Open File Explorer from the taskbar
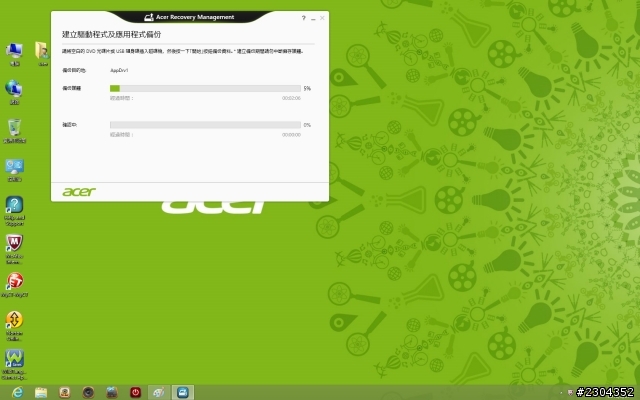Image resolution: width=640 pixels, height=400 pixels. 41,393
